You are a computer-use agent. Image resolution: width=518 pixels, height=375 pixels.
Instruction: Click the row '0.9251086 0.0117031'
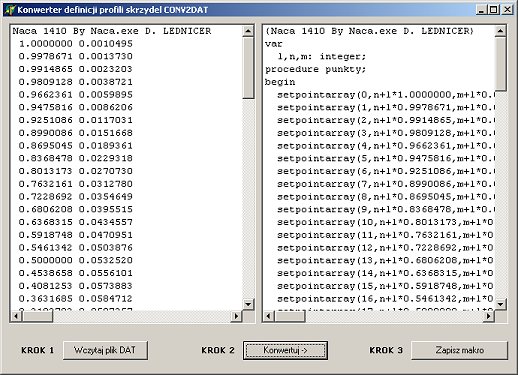pyautogui.click(x=76, y=120)
